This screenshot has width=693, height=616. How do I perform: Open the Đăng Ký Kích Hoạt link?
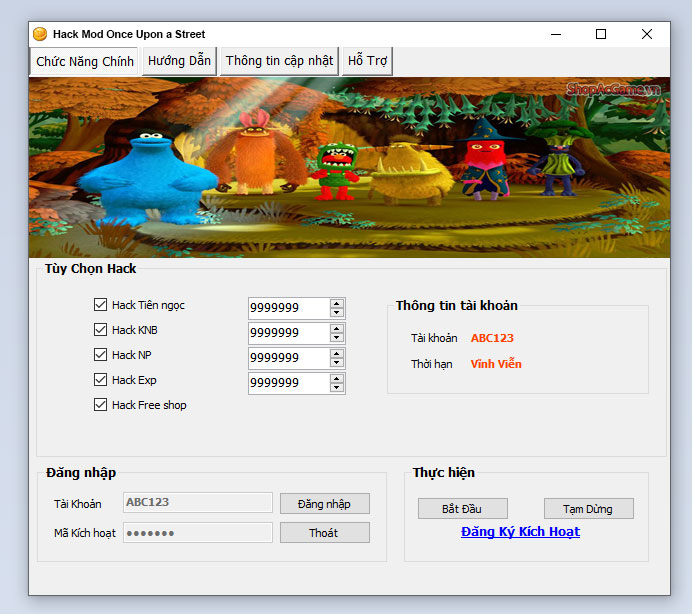coord(520,532)
